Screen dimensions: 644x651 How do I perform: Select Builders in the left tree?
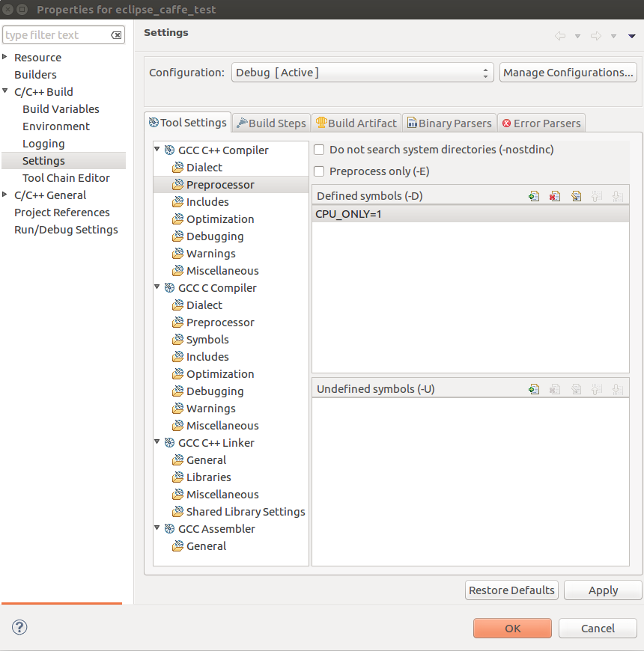point(35,75)
